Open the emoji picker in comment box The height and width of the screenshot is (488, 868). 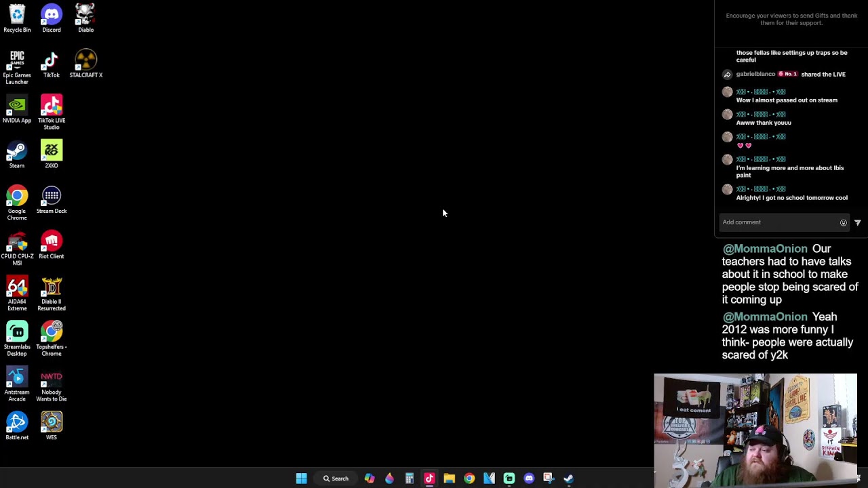point(843,222)
